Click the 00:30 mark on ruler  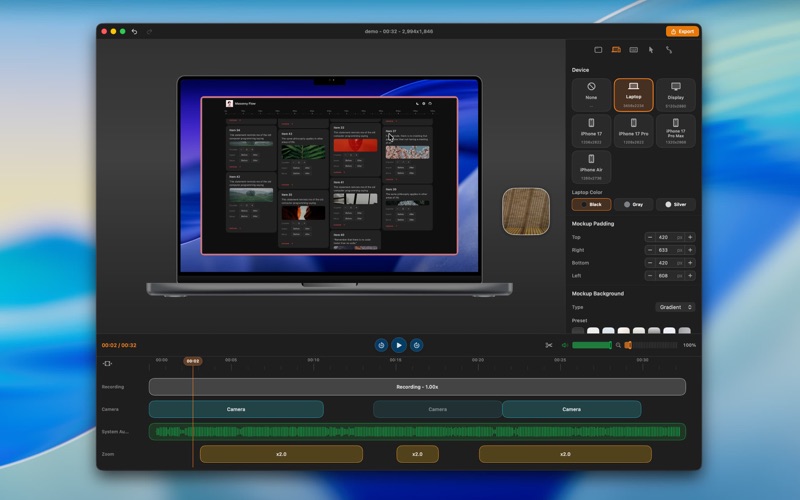pyautogui.click(x=642, y=360)
